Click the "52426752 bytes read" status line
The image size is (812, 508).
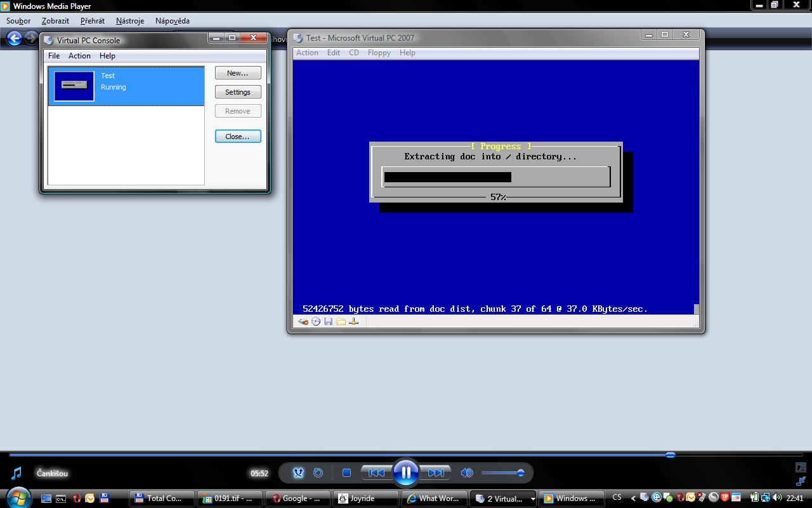475,309
